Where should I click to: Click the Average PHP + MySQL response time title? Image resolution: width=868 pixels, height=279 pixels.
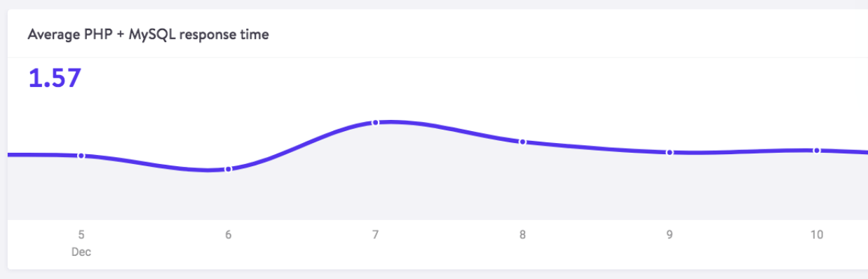148,34
